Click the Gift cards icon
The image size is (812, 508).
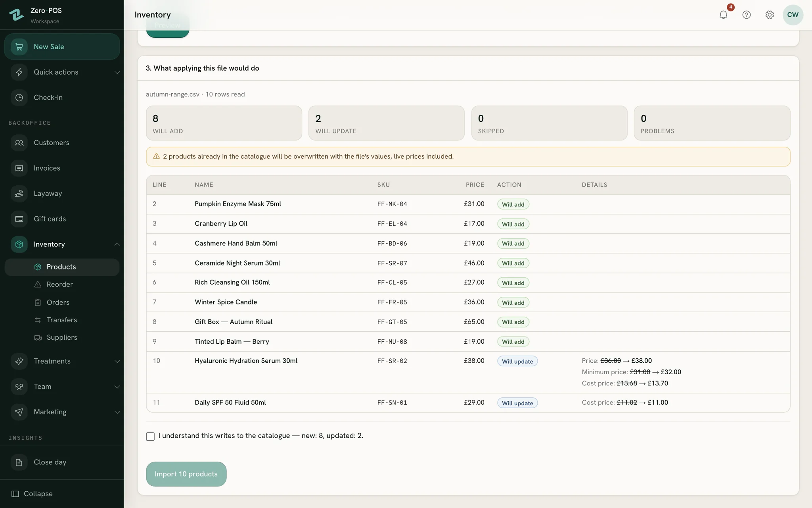tap(19, 219)
